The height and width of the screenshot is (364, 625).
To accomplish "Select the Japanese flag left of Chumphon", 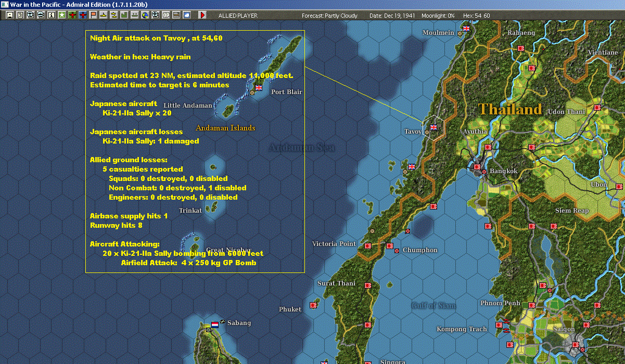I will [389, 245].
